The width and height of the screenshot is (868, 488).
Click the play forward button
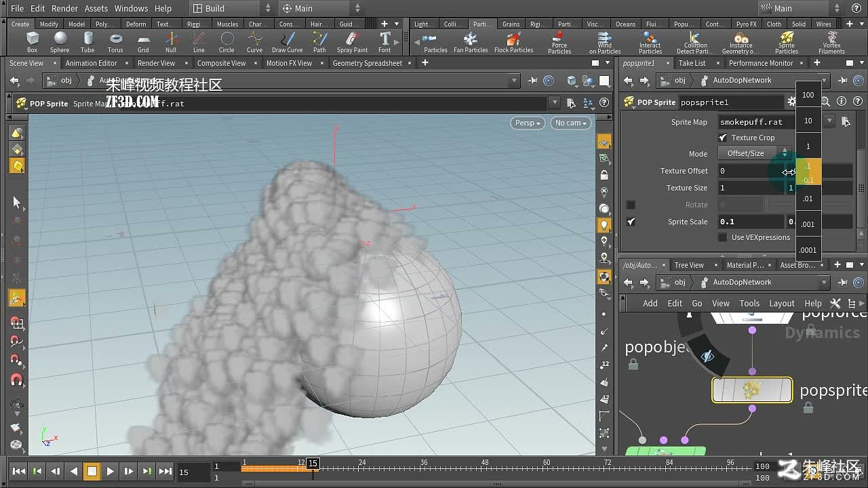pos(110,471)
